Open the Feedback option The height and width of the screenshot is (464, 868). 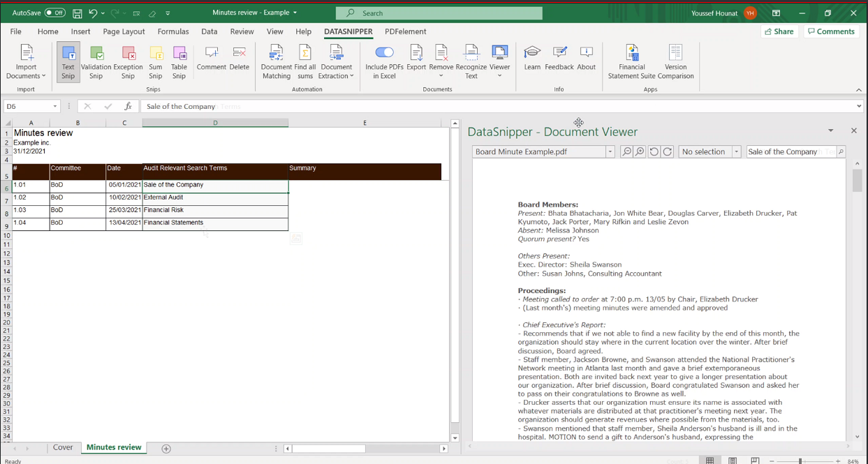coord(559,57)
